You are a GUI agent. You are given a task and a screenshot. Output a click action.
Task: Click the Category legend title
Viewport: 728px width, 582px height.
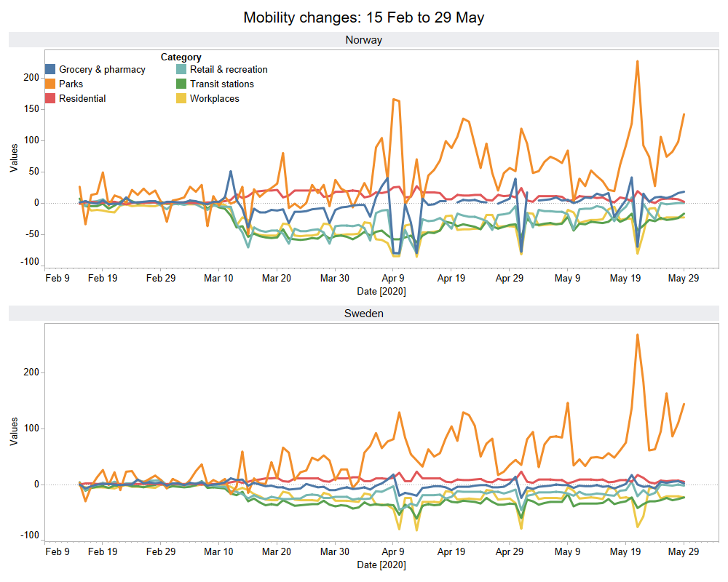(181, 57)
